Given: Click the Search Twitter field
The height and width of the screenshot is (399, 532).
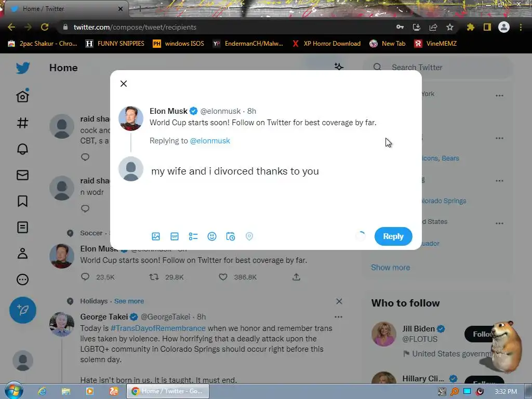Looking at the screenshot, I should click(x=437, y=68).
